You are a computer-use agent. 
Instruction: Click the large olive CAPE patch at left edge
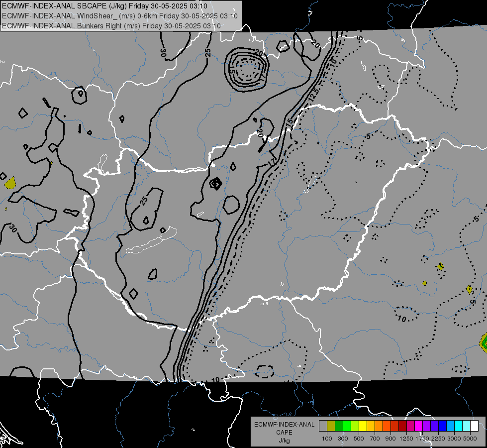coord(10,183)
